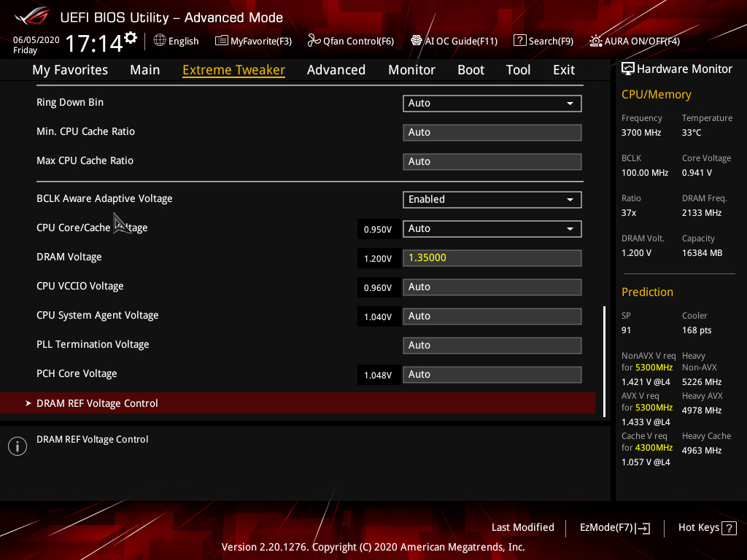Click the 5226 MHz Heavy Non-AVX value

click(701, 382)
